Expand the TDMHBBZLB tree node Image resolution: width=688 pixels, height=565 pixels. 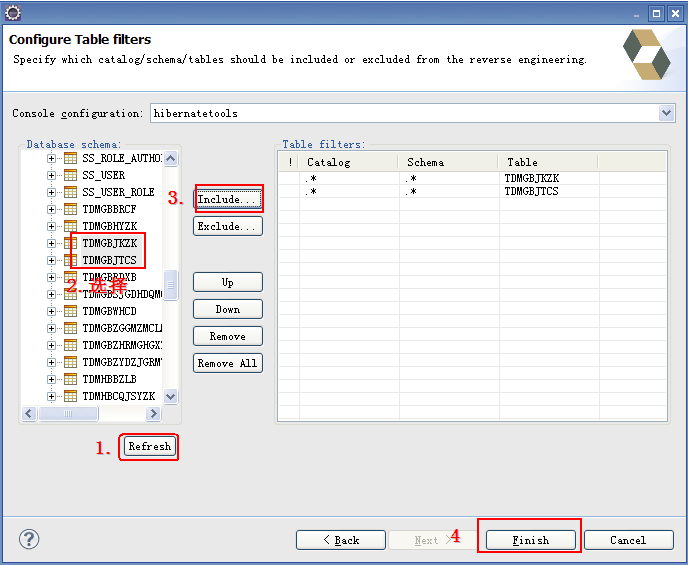51,379
